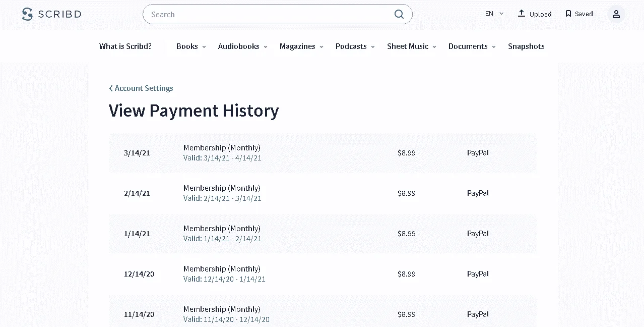
Task: Click the upload arrow icon
Action: (x=522, y=14)
